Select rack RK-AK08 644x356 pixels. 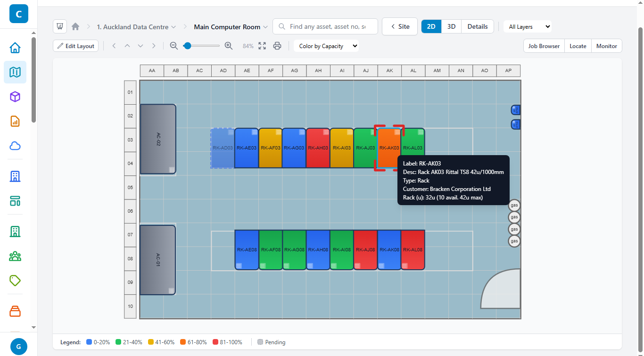pos(389,250)
